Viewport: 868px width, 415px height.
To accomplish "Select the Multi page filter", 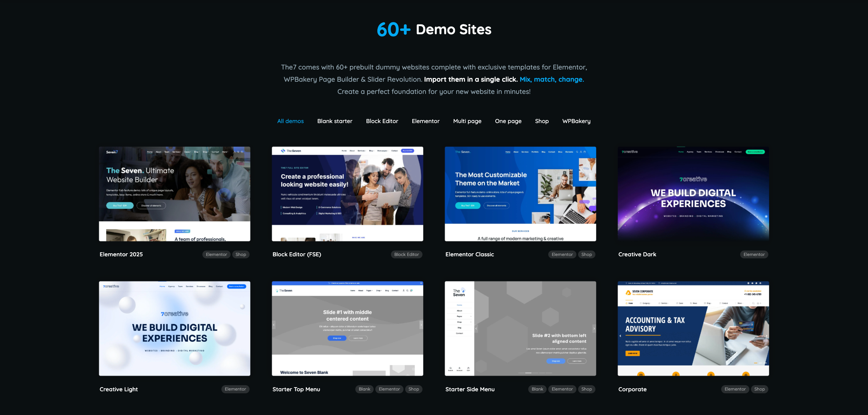I will point(467,121).
